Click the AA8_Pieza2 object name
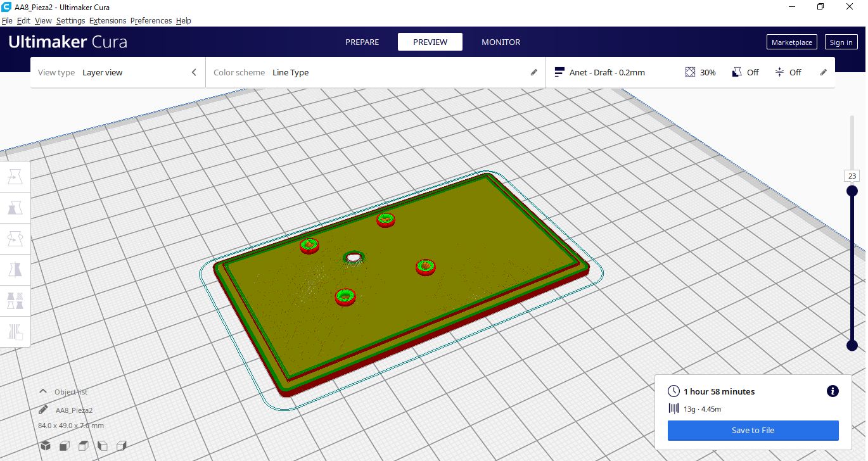The image size is (868, 461). pyautogui.click(x=74, y=410)
